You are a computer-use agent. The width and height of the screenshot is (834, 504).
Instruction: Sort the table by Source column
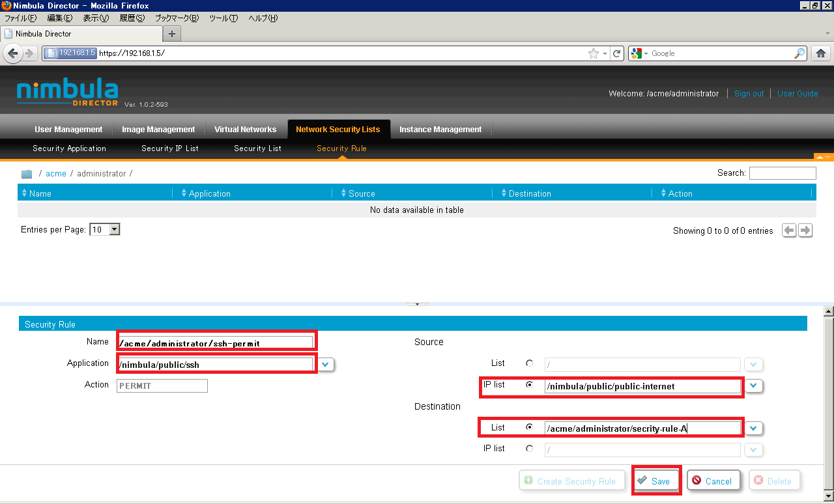[358, 193]
